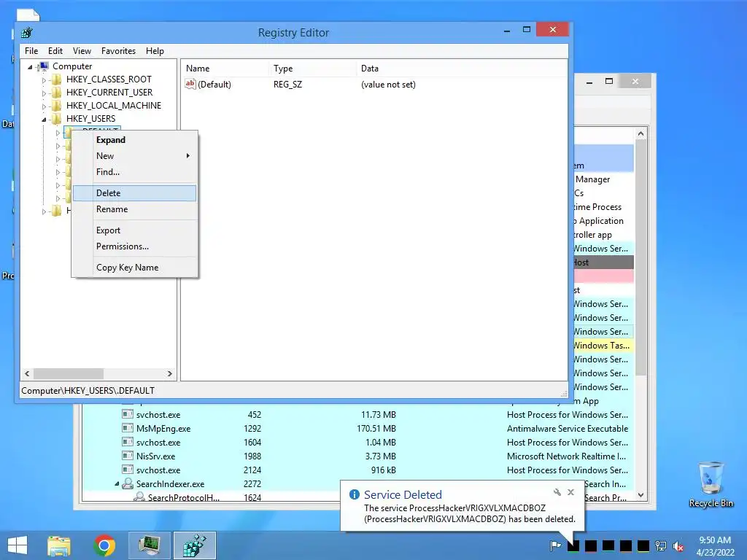
Task: Click SearchIndexer.exe process icon
Action: 127,483
